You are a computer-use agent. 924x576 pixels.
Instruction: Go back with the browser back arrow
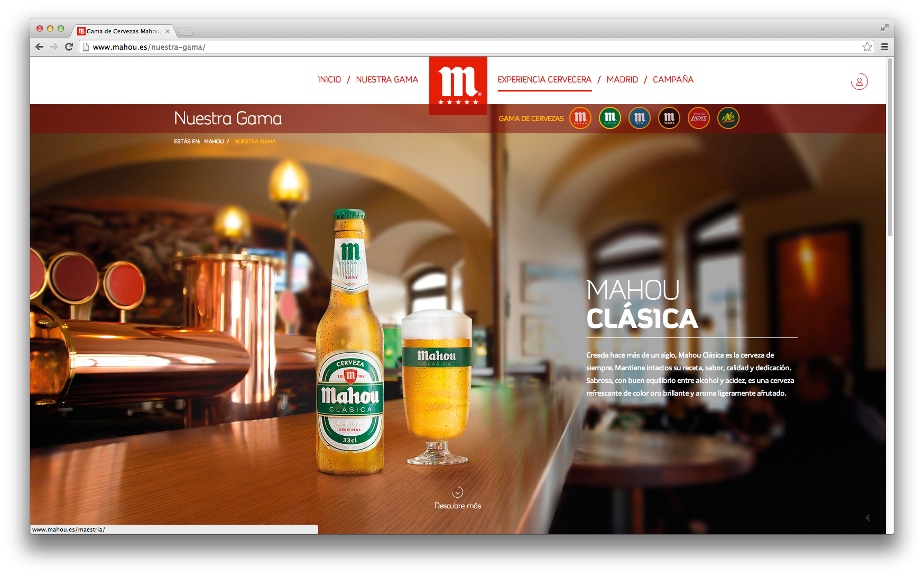click(x=40, y=47)
